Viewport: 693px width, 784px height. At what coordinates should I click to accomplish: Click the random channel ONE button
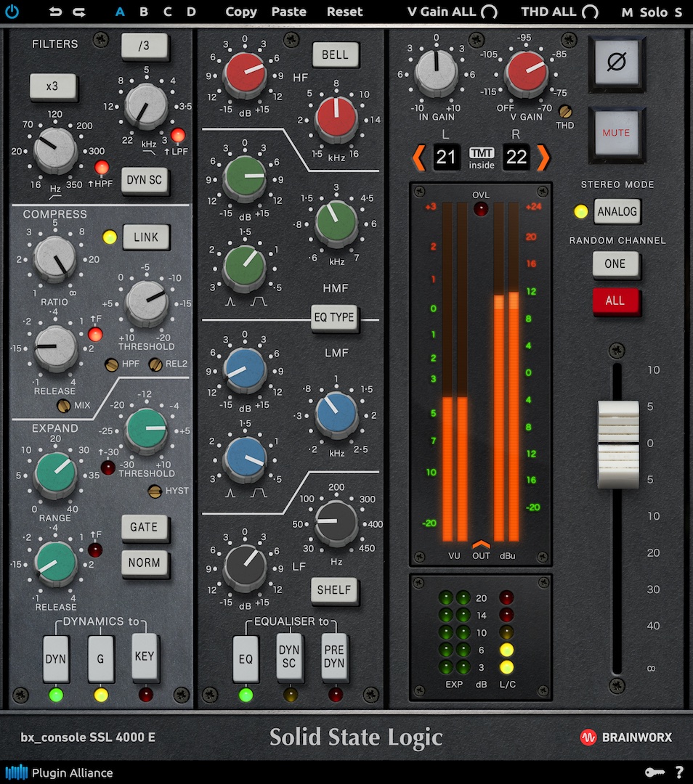pos(615,264)
